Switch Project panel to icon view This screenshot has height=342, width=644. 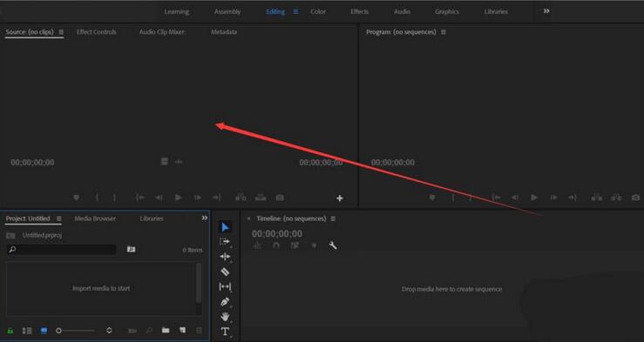[44, 331]
